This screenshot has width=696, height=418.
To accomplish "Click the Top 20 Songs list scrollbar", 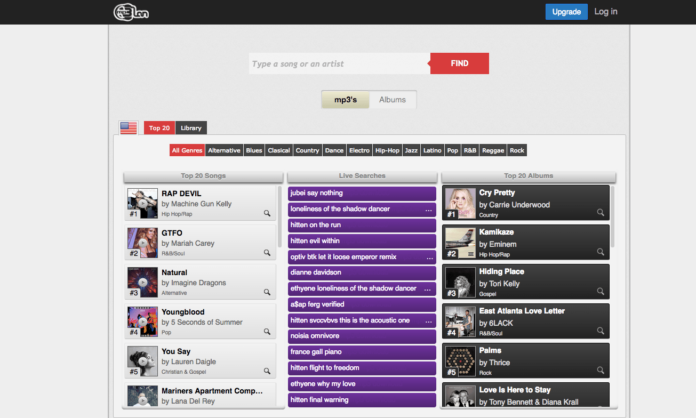I will 280,217.
